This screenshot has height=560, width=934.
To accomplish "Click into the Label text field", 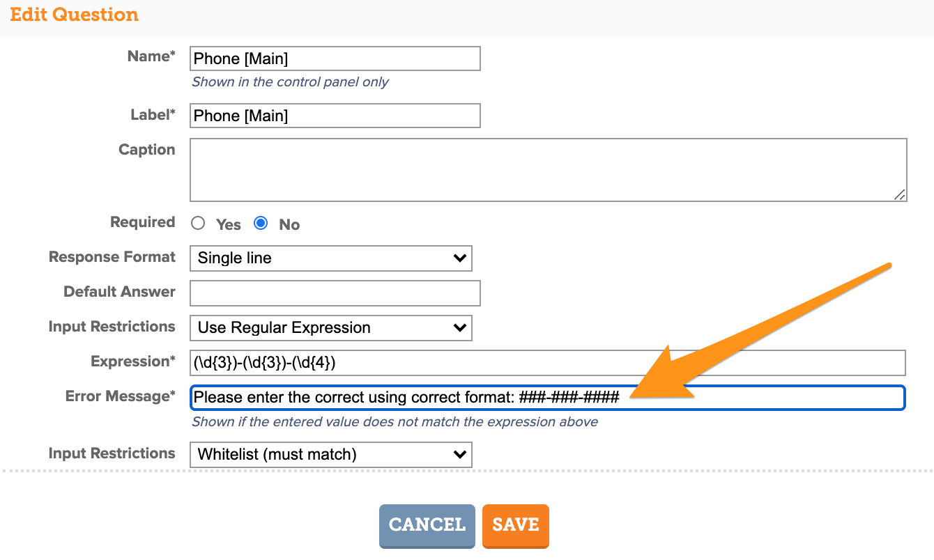I will click(335, 116).
